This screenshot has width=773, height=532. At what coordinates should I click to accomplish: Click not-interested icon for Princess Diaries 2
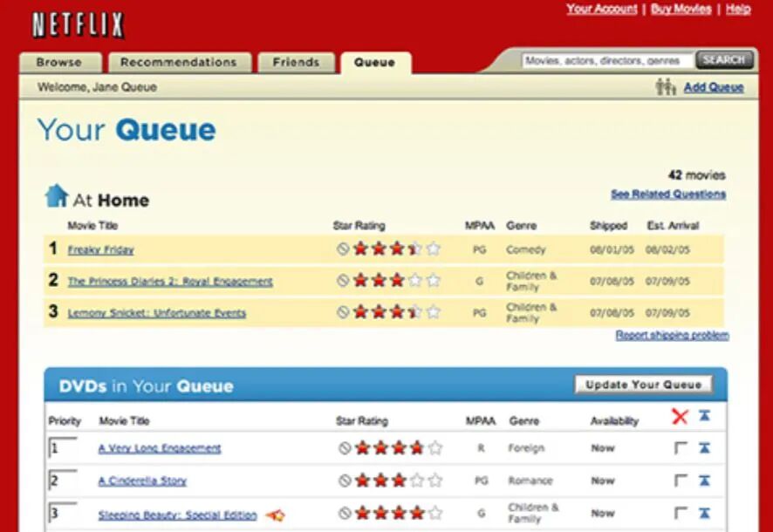coord(343,280)
